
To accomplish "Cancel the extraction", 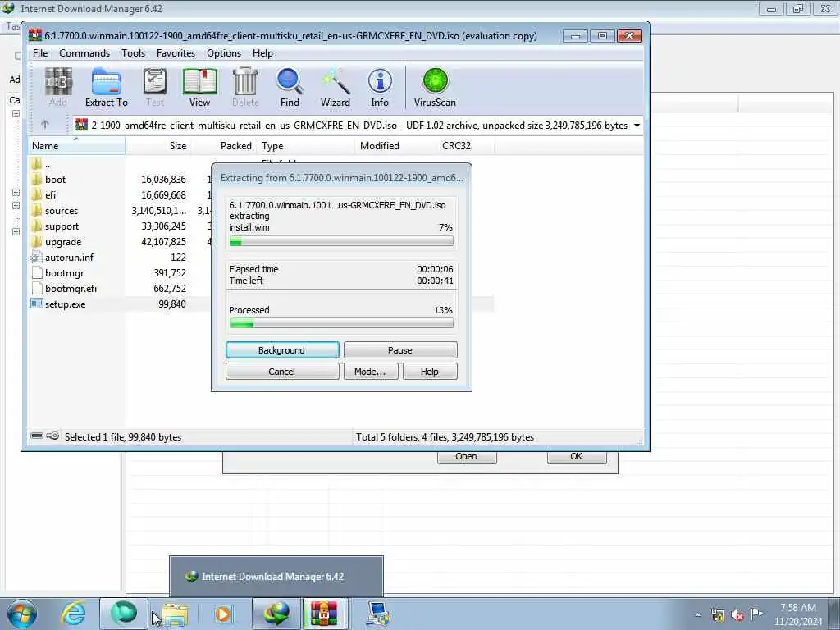I will point(282,372).
